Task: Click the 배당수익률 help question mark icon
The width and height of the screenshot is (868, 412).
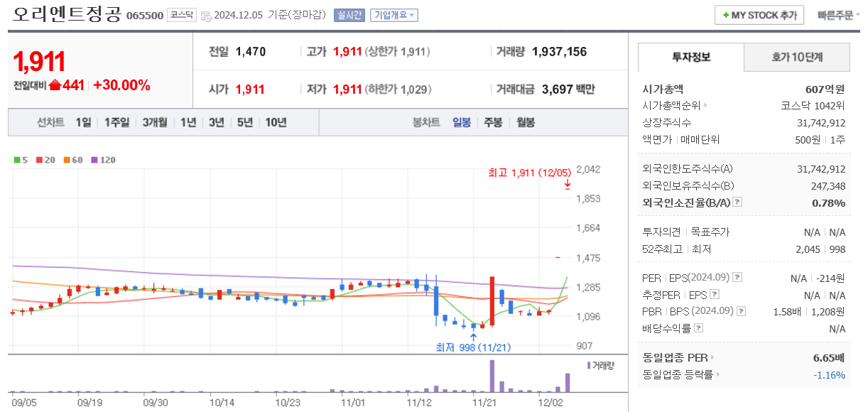Action: tap(698, 327)
